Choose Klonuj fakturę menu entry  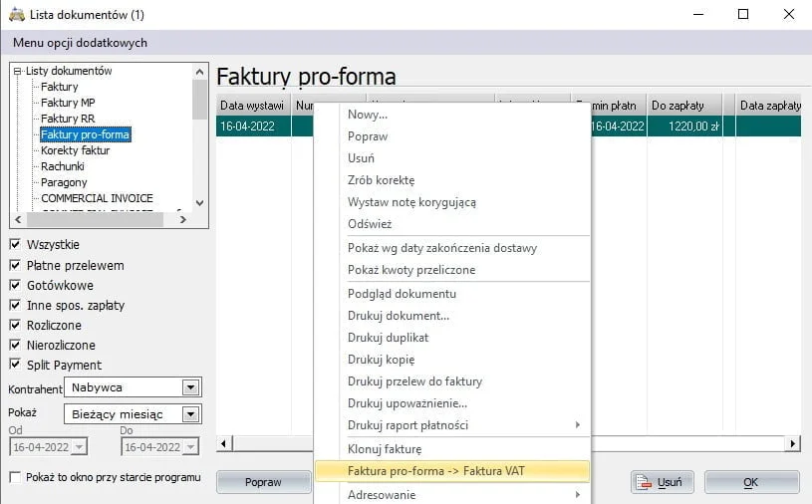coord(451,449)
